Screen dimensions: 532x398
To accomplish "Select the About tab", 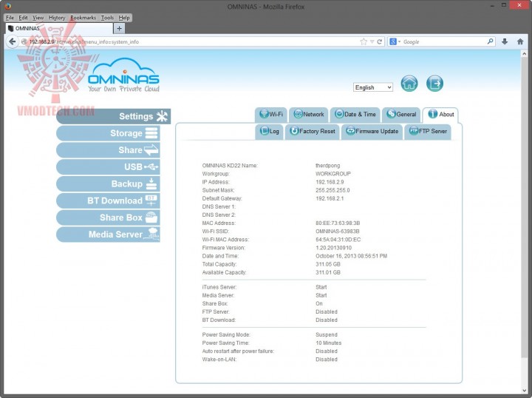I will point(440,115).
